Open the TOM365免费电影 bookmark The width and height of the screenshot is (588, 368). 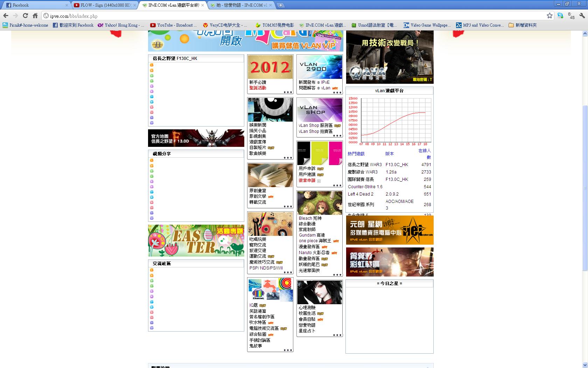click(x=275, y=25)
